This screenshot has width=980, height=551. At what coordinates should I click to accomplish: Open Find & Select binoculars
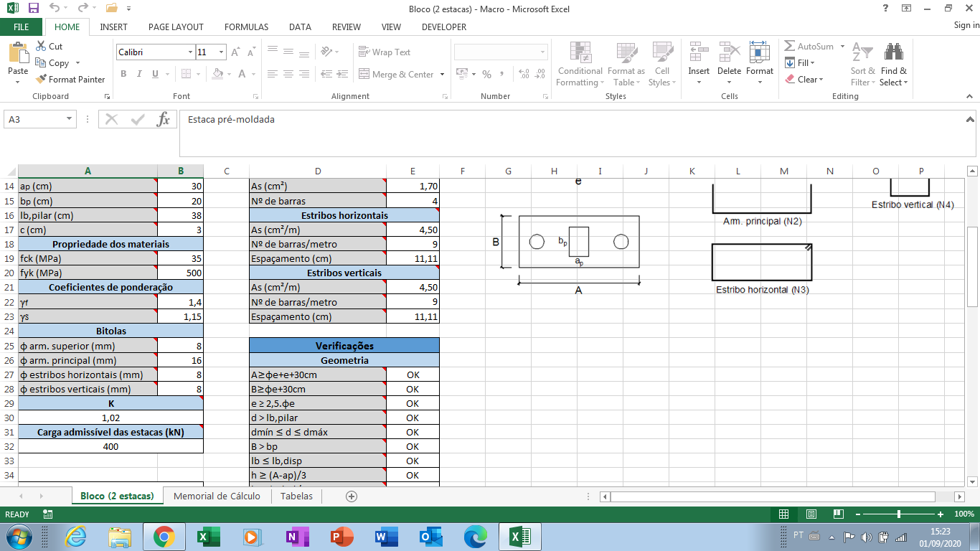coord(893,63)
